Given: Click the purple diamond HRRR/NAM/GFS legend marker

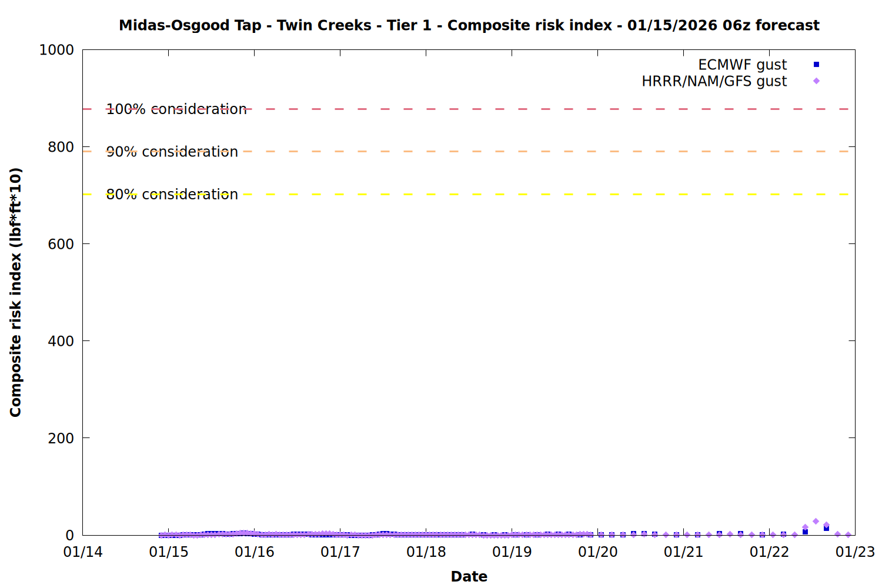Looking at the screenshot, I should click(816, 81).
